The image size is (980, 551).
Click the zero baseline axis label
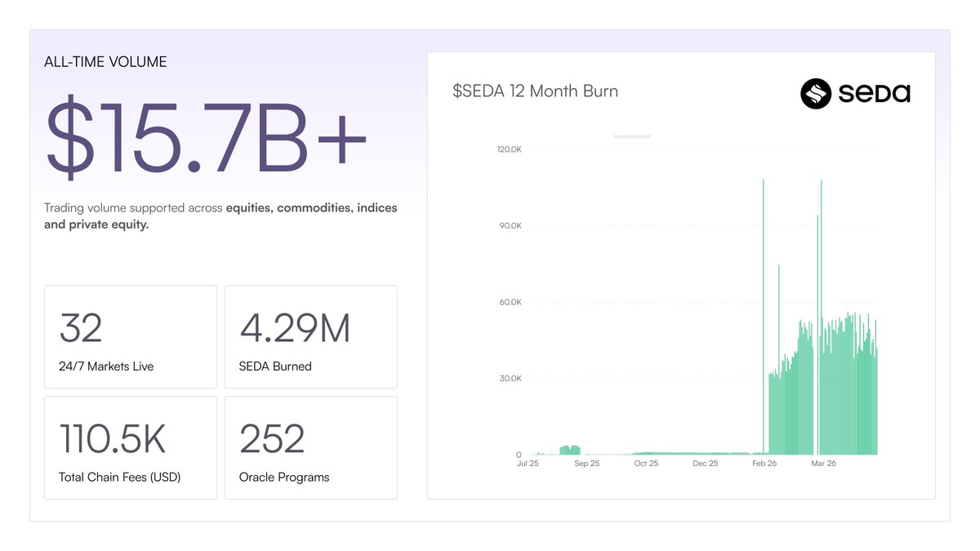pyautogui.click(x=519, y=455)
